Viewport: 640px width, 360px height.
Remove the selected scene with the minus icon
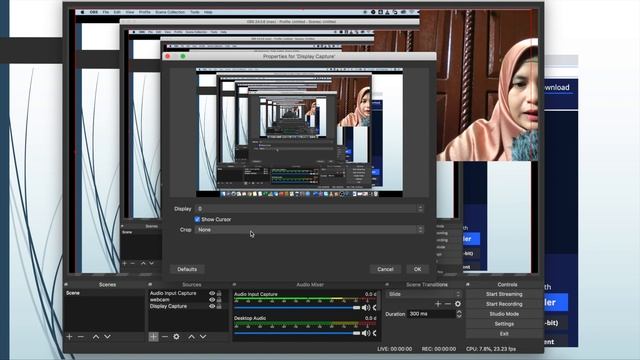pos(81,337)
